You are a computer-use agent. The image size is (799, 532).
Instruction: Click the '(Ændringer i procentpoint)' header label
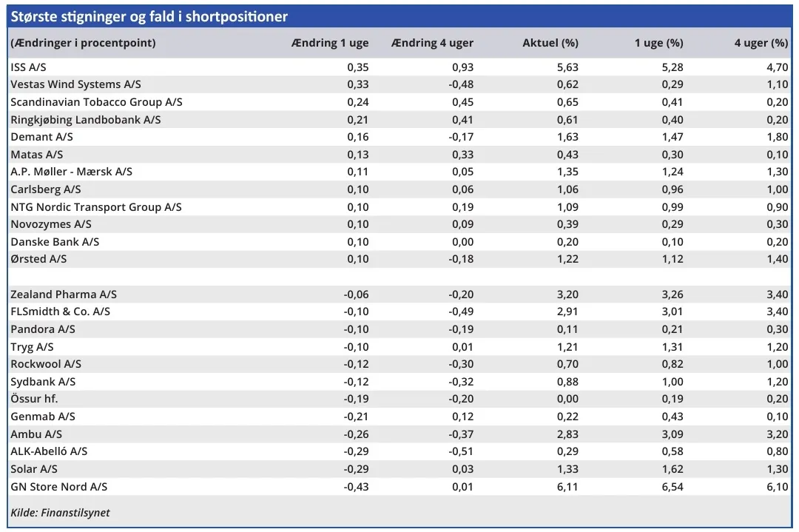pos(83,43)
